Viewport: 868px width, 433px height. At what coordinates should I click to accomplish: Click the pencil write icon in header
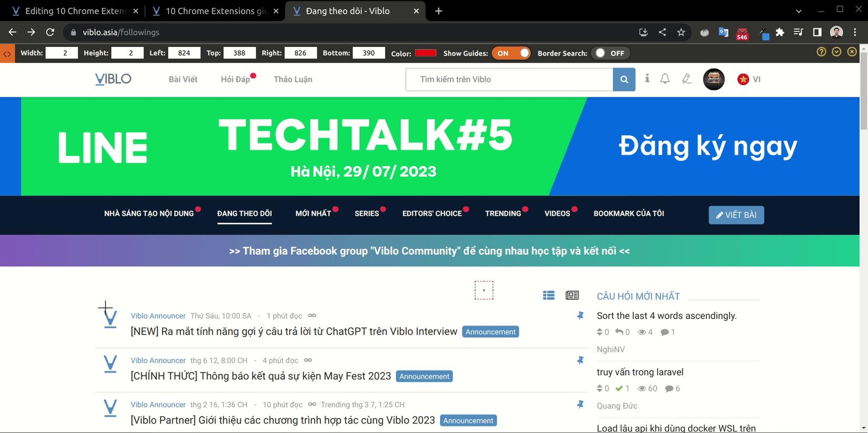coord(687,79)
